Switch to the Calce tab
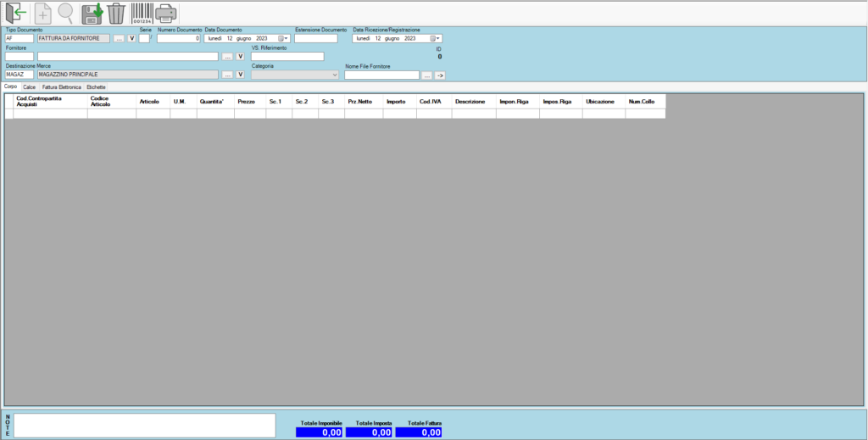This screenshot has width=868, height=440. tap(29, 86)
